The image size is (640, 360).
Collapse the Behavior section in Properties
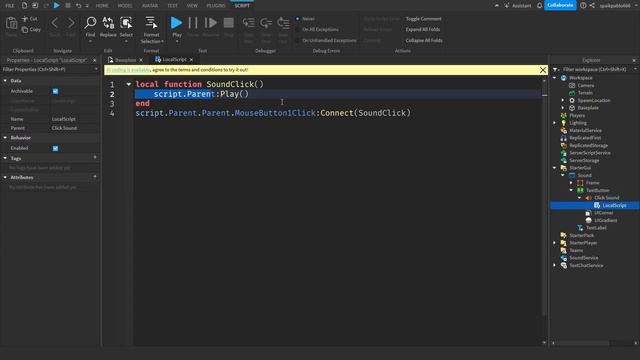tap(5, 138)
